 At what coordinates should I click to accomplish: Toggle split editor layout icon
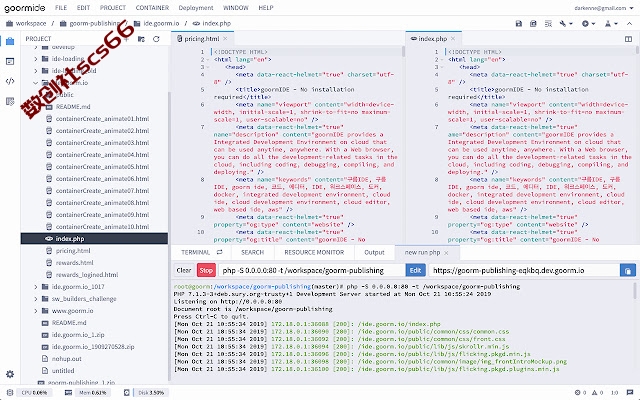pyautogui.click(x=628, y=39)
